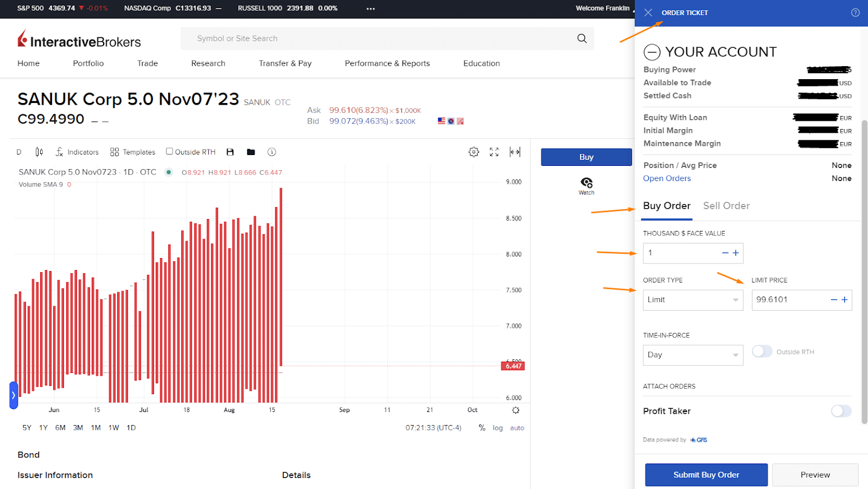Open the Time-In-Force dropdown
Viewport: 868px width, 489px height.
pos(693,355)
